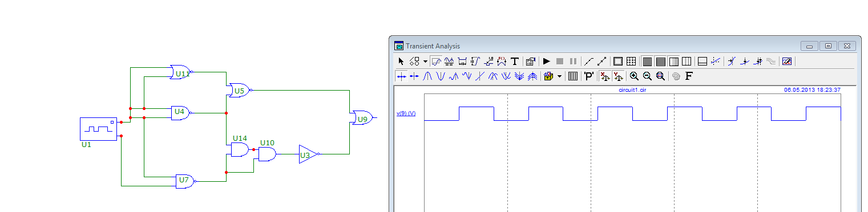Toggle the minor log grids button
The image size is (868, 212).
[674, 61]
